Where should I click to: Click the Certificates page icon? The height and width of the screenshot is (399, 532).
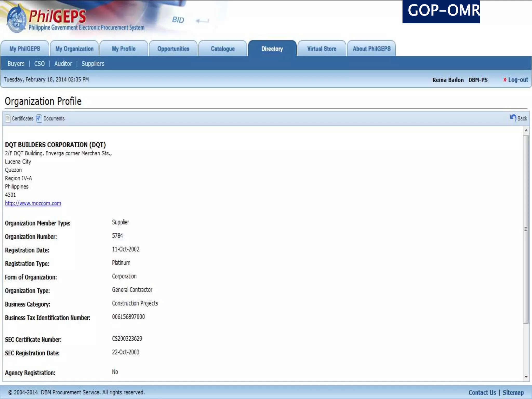[8, 118]
